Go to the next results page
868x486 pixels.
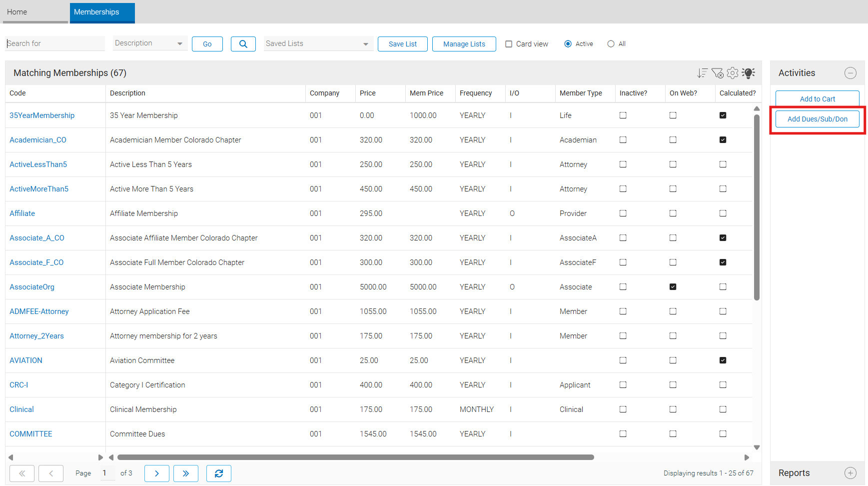click(x=156, y=473)
